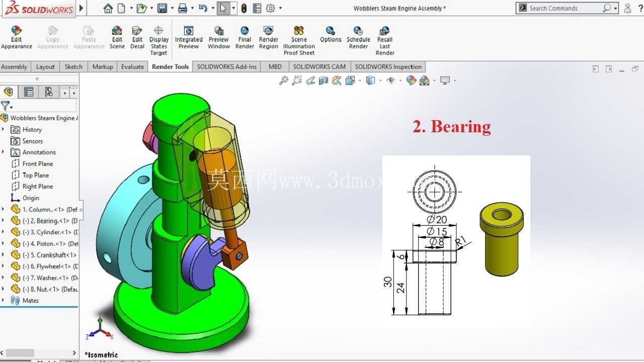The image size is (644, 362).
Task: Toggle Hide/Show Items eye icon
Action: (391, 80)
